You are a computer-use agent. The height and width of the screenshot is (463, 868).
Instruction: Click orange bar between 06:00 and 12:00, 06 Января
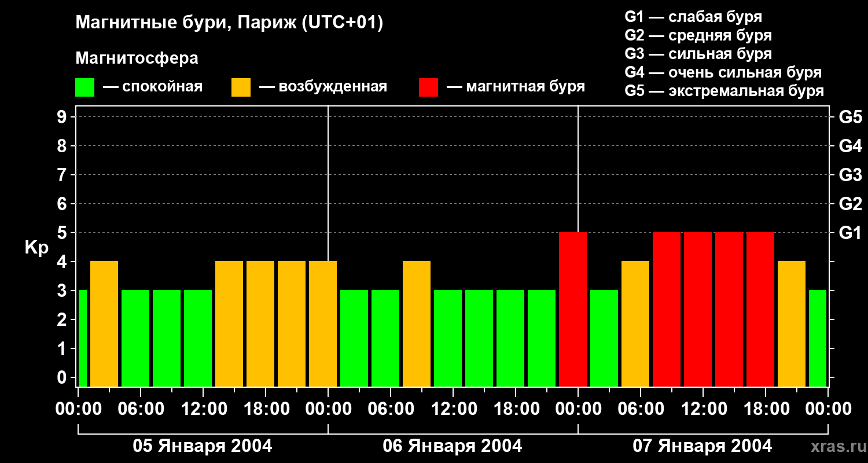click(417, 324)
